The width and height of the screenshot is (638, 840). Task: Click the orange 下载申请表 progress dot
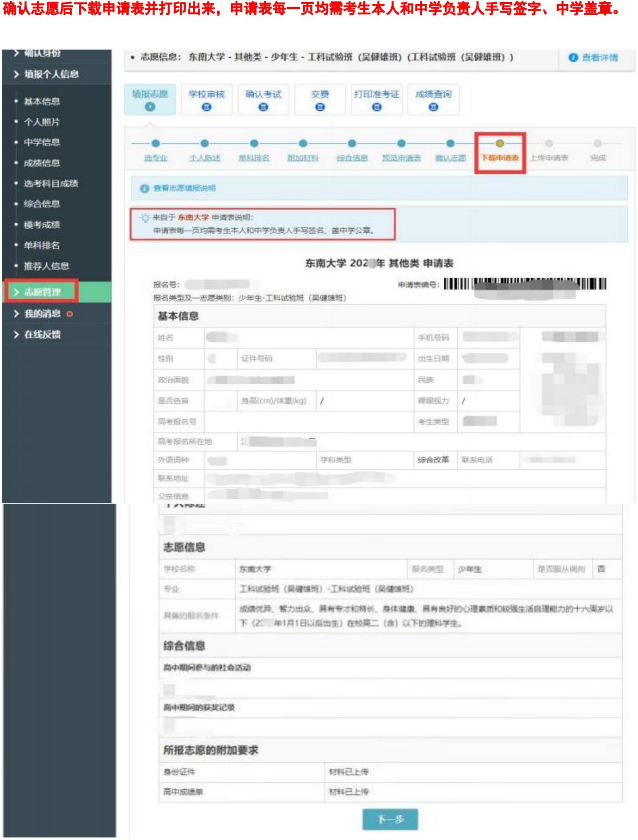coord(500,144)
